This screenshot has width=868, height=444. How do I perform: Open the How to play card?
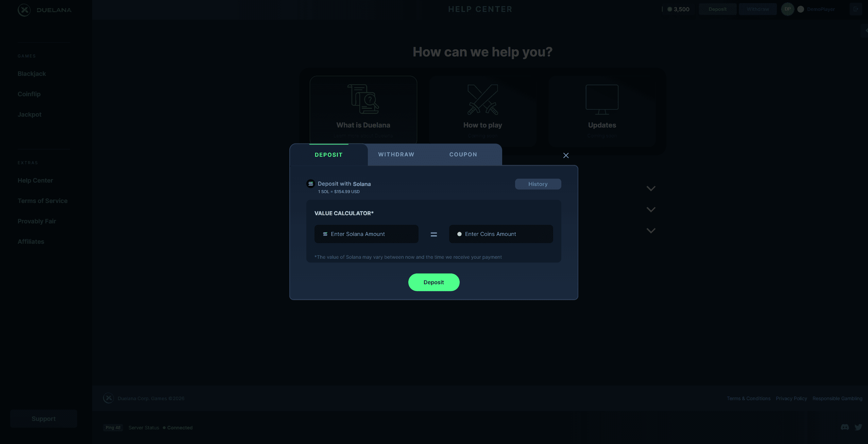point(482,111)
